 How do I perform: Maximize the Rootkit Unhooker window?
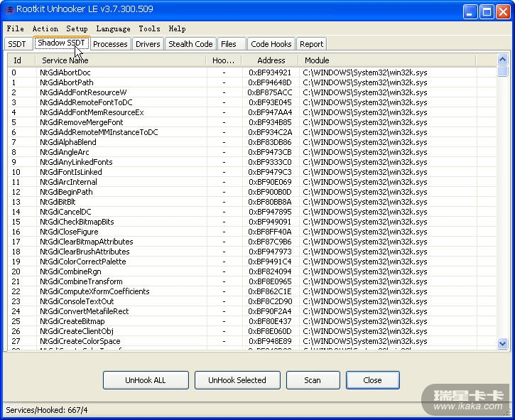click(487, 12)
